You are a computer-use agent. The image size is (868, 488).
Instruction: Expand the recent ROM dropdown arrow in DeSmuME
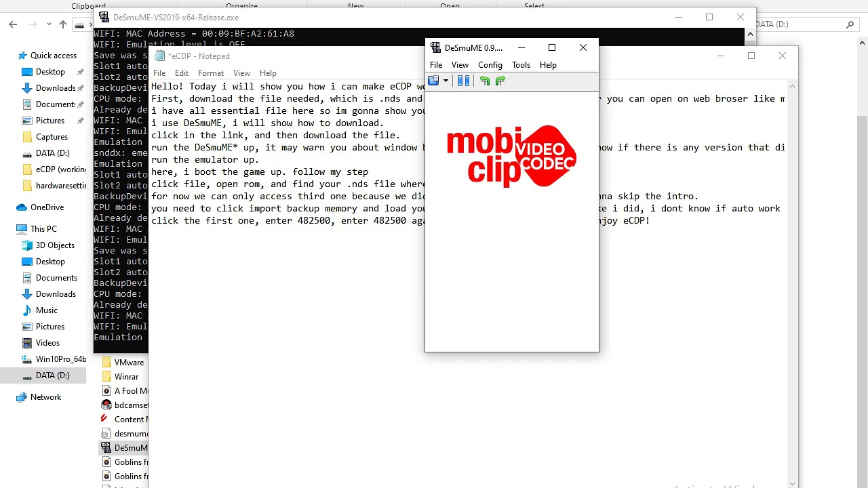(x=446, y=81)
